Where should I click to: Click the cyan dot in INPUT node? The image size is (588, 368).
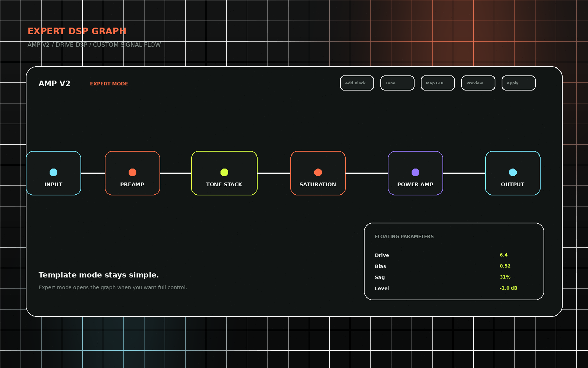[x=54, y=172]
